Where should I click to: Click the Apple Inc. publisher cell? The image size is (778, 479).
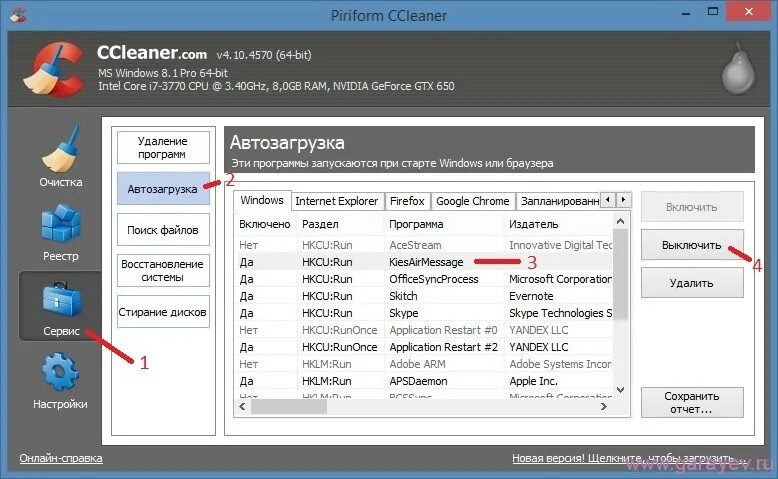click(533, 381)
